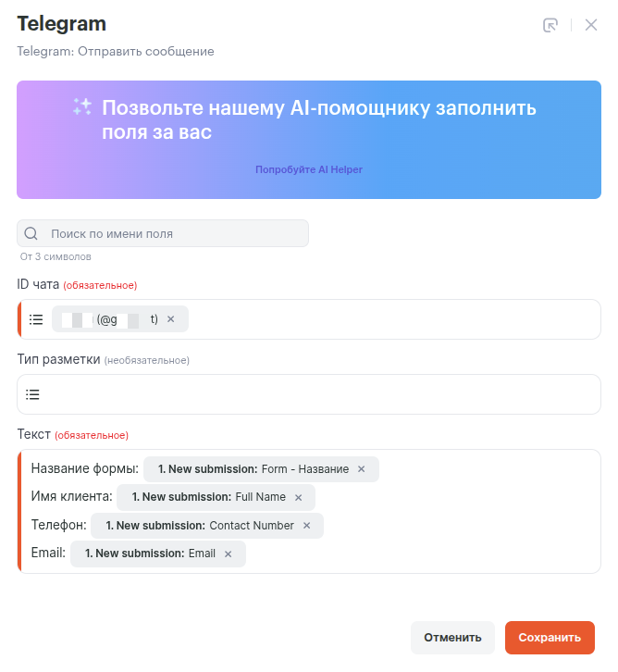
Task: Click the Сохранить button
Action: pyautogui.click(x=550, y=637)
